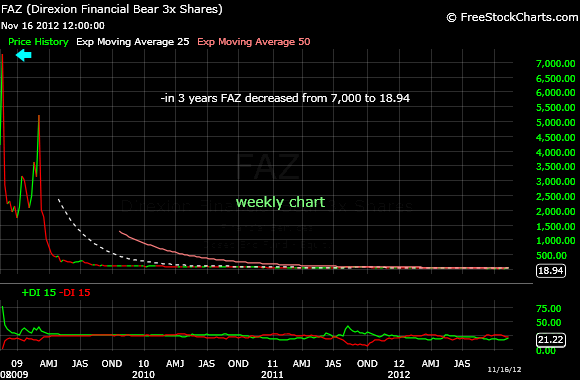Select the Exp Moving Average 25 legend
Viewport: 580px width, 380px height.
coord(133,42)
